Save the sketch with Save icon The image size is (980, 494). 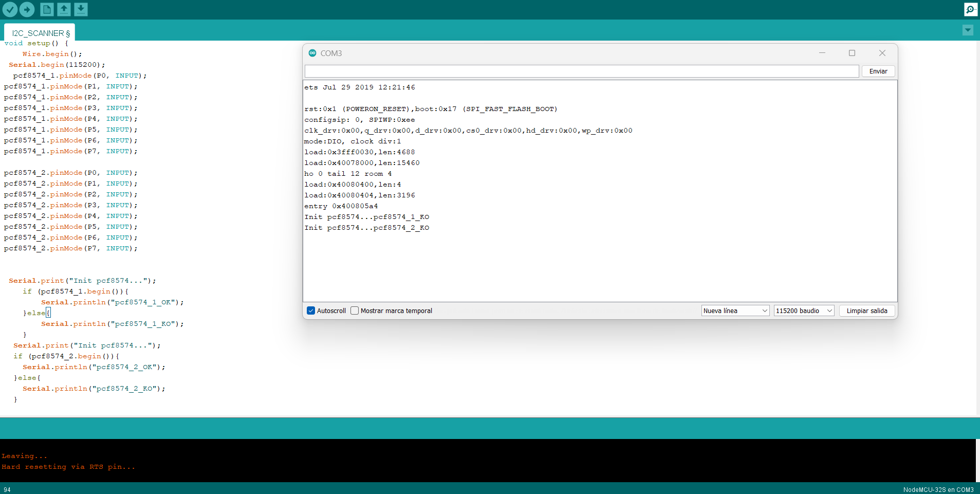click(x=81, y=9)
